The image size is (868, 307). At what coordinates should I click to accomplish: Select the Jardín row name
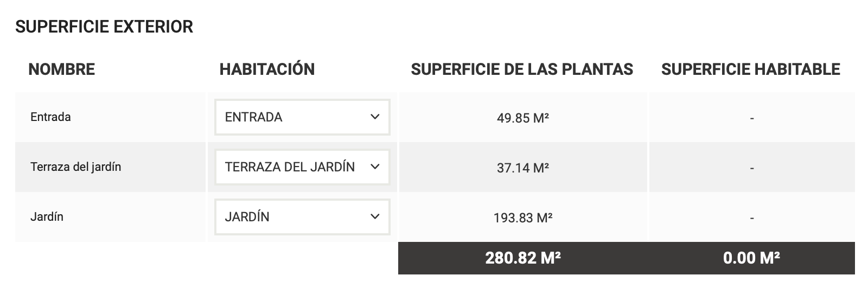click(x=47, y=217)
